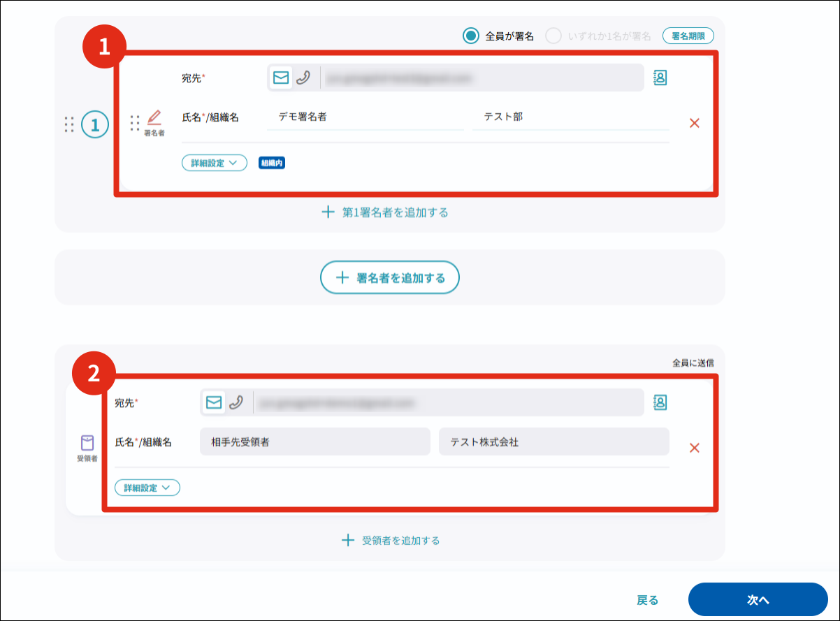Click the recipient's email envelope icon
Image resolution: width=840 pixels, height=621 pixels.
click(213, 402)
